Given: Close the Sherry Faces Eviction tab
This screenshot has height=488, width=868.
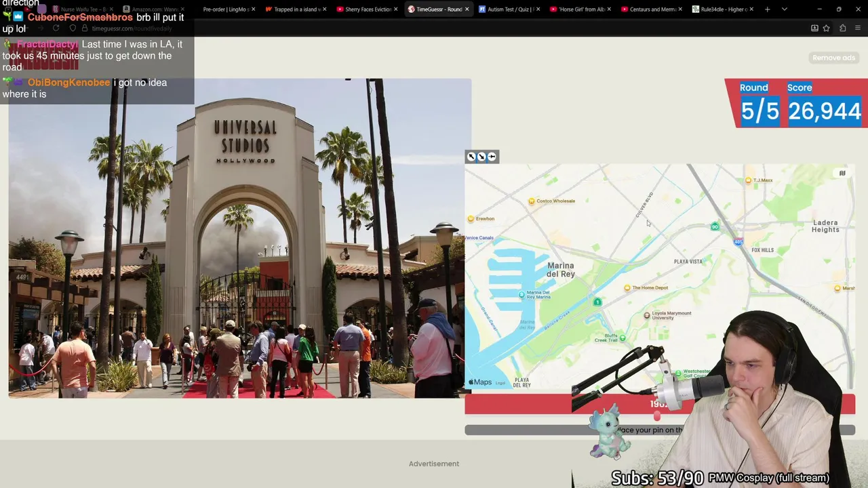Looking at the screenshot, I should [x=396, y=9].
